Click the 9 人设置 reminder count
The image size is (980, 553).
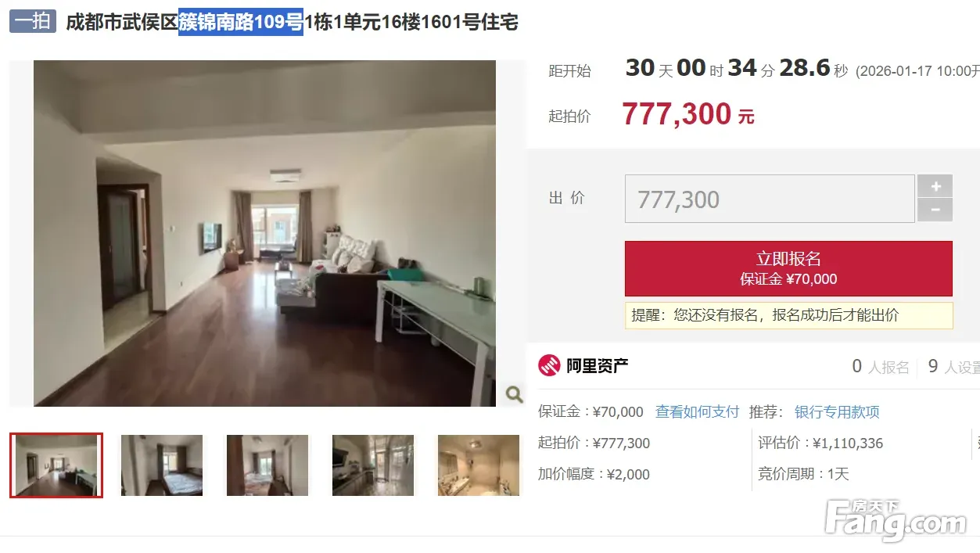(953, 366)
